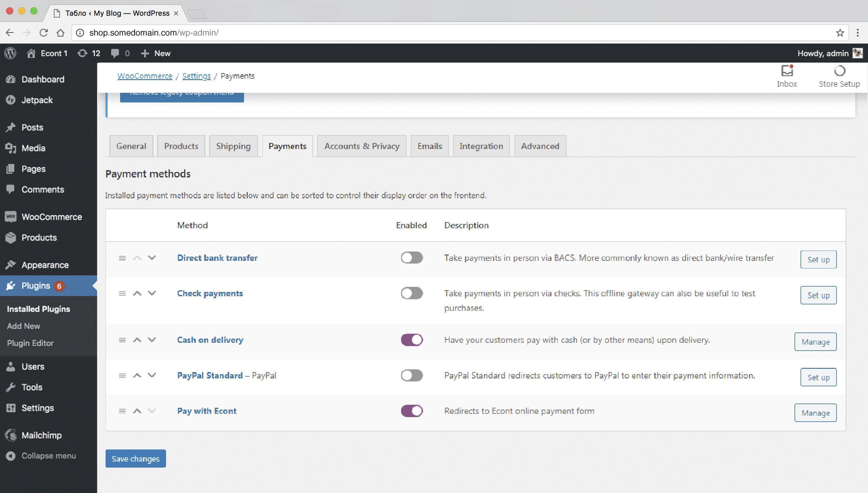868x493 pixels.
Task: Open the WooCommerce Inbox icon
Action: click(787, 71)
